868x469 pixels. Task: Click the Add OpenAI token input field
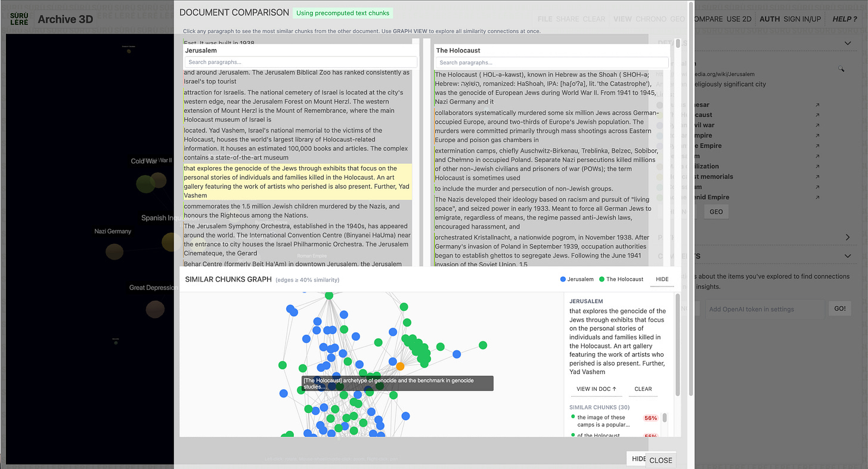click(765, 309)
